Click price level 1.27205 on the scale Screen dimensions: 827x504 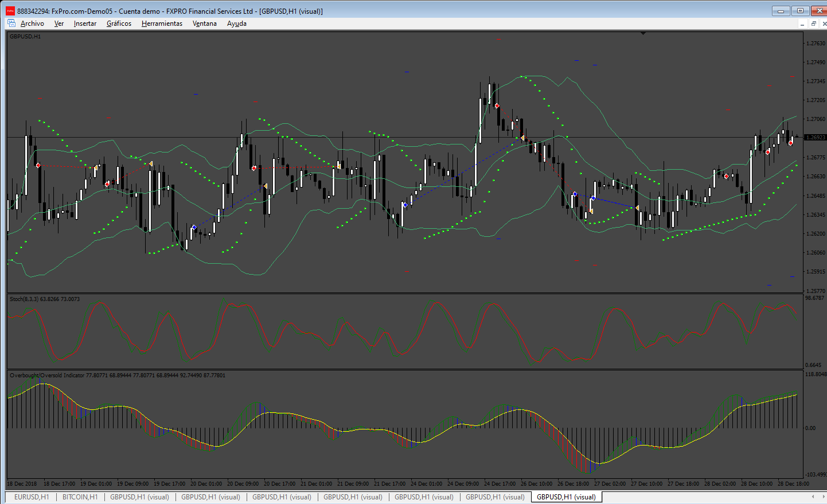tap(816, 100)
